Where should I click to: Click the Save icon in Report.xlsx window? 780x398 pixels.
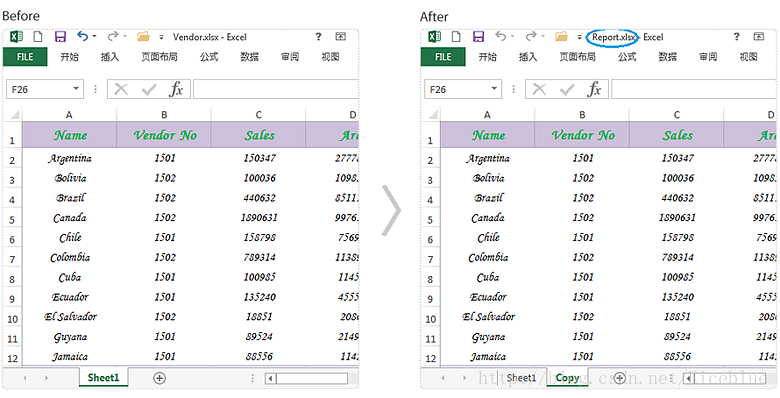pos(479,37)
